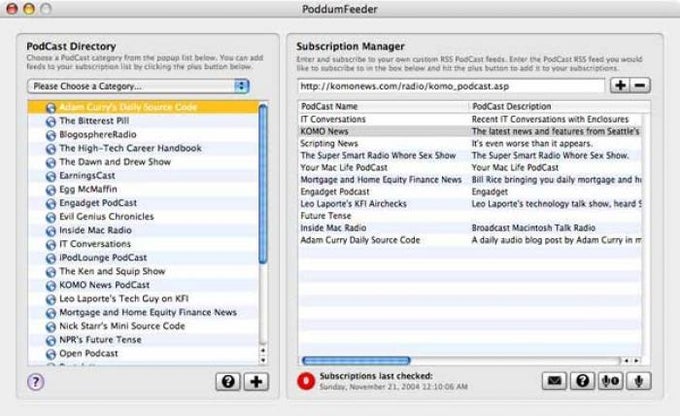Select Mortgage and Home Equity Finance News in directory
This screenshot has width=680, height=416.
[x=144, y=312]
